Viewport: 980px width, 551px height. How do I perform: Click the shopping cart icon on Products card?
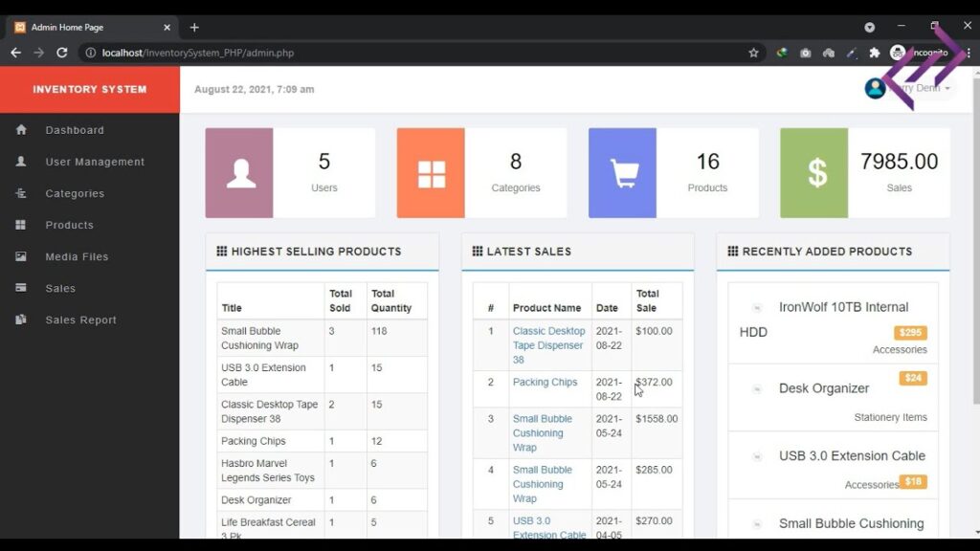624,171
